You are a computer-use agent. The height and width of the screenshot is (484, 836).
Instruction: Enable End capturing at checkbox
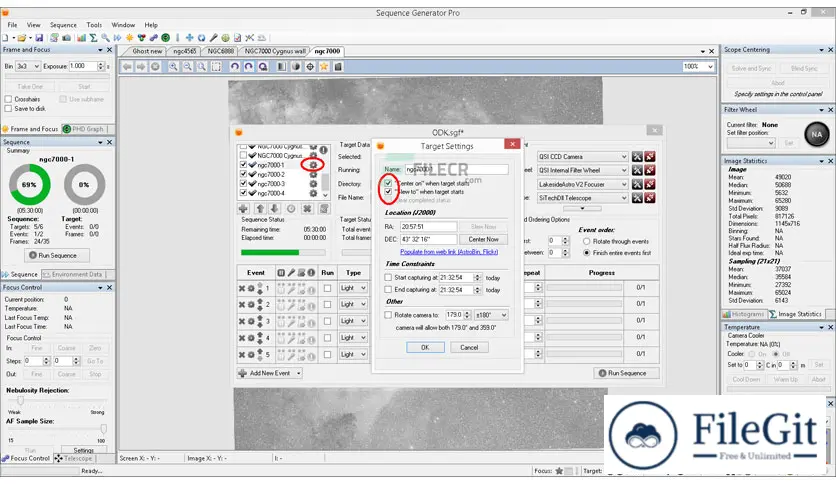(388, 289)
